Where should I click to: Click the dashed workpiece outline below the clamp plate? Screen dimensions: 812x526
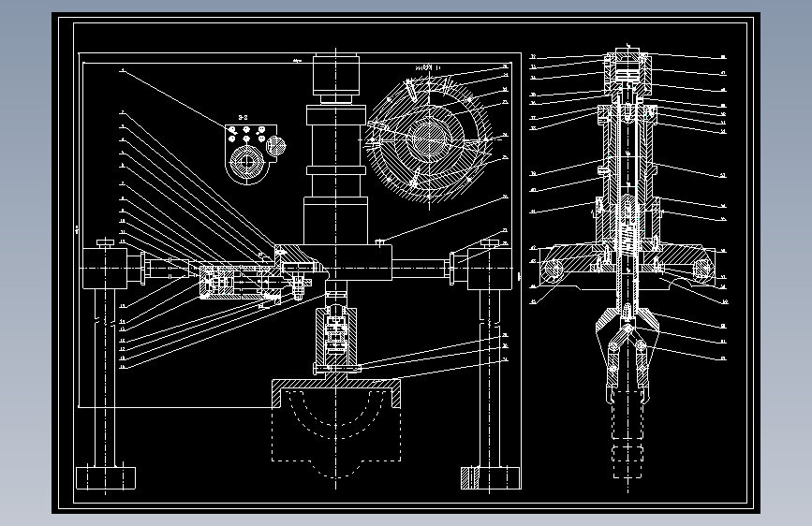[336, 433]
